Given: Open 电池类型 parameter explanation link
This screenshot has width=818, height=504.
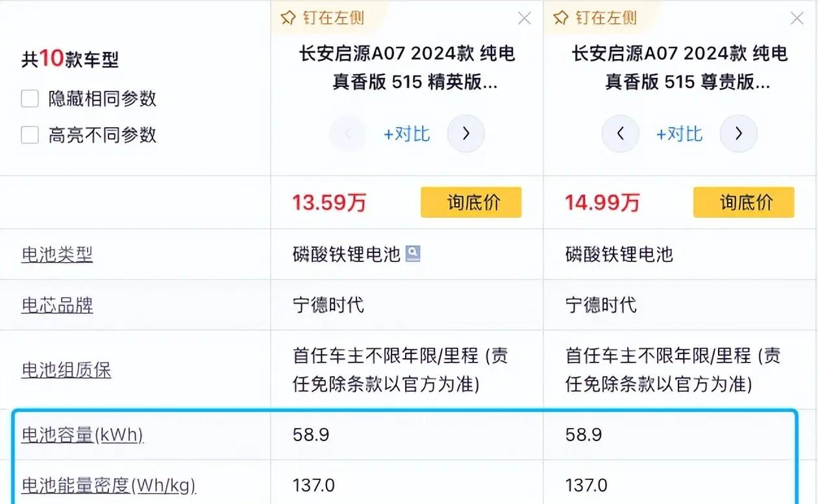Looking at the screenshot, I should (57, 254).
